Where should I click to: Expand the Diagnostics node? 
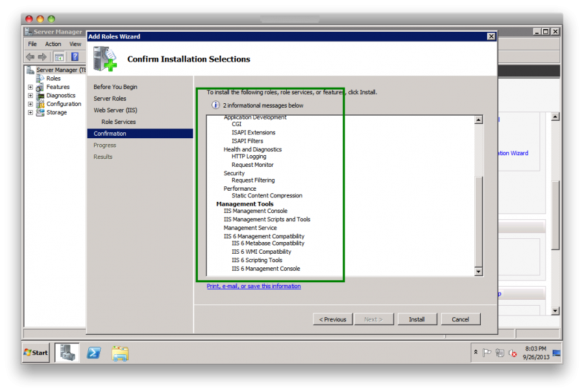click(x=29, y=95)
